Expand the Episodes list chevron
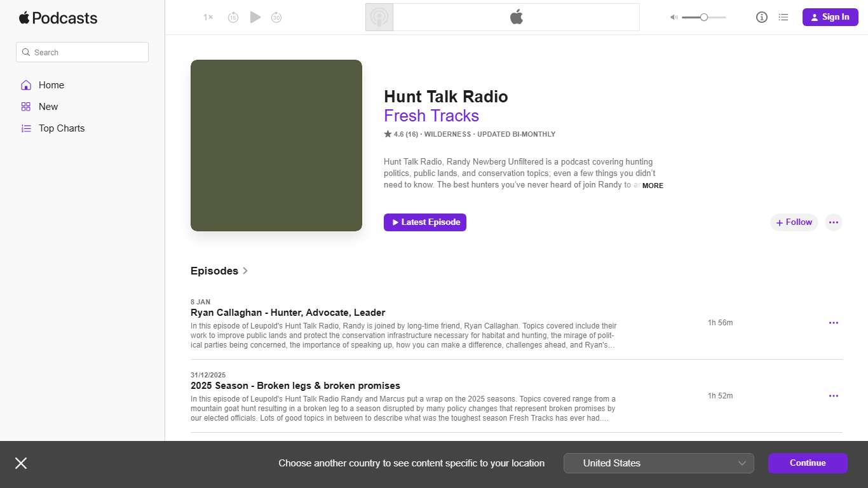 245,271
